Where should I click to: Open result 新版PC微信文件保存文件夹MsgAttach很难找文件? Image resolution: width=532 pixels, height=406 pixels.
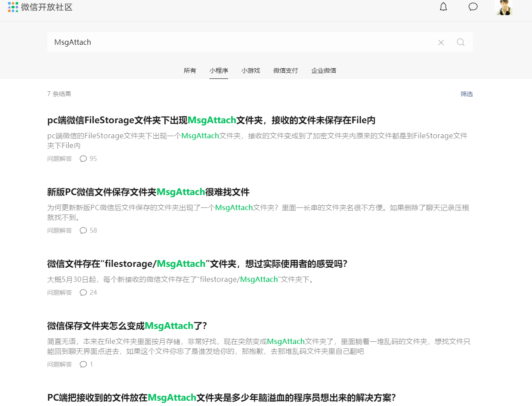tap(148, 192)
